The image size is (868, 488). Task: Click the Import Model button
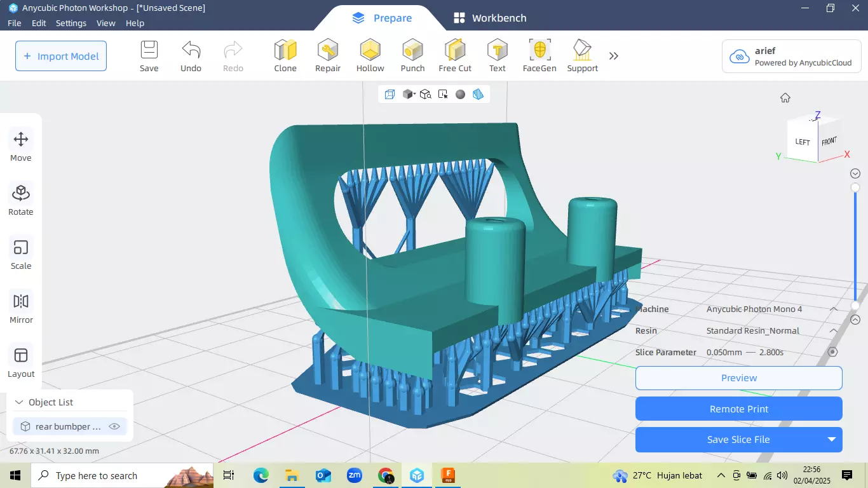pyautogui.click(x=61, y=56)
